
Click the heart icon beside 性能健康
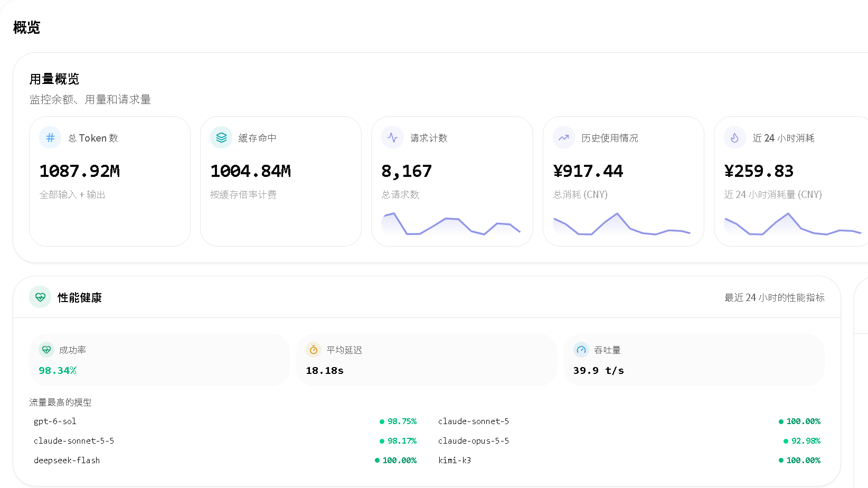[x=40, y=297]
